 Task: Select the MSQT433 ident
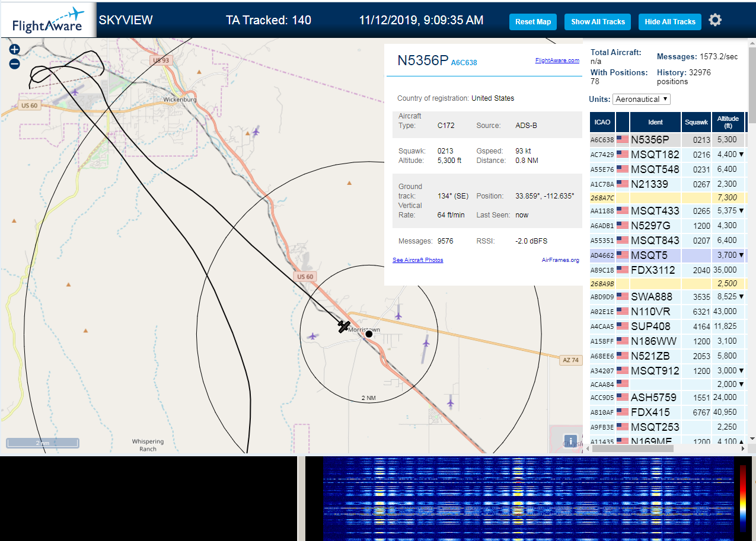tap(655, 210)
